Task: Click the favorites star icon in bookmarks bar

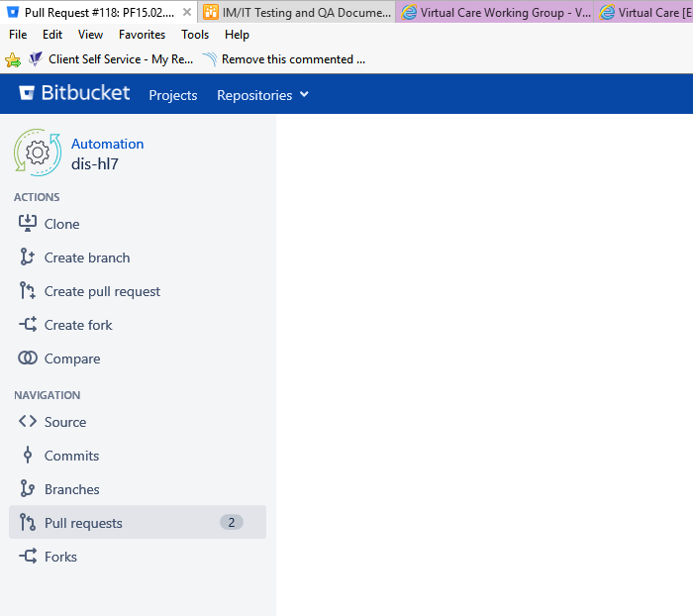Action: 13,59
